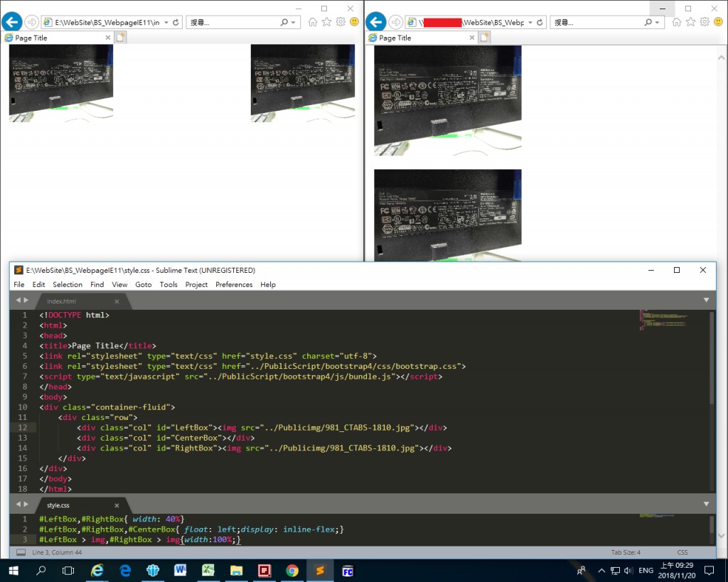The image size is (728, 582).
Task: Close Page Title tab in right IE window
Action: tap(472, 38)
